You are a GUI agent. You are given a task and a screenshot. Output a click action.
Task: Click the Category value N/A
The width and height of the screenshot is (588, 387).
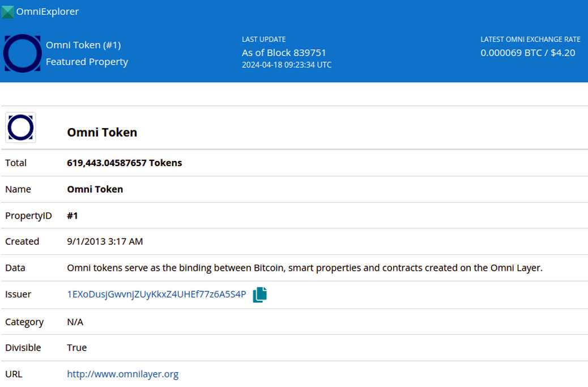(75, 322)
